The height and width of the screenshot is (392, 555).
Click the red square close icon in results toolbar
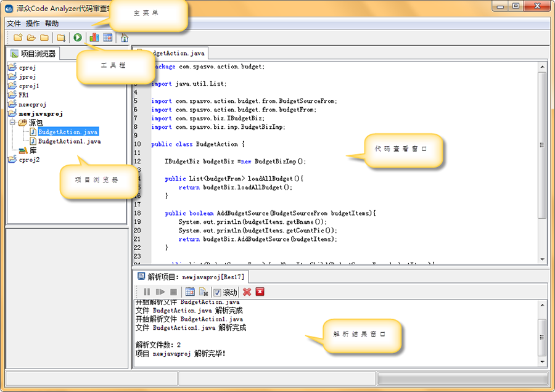(260, 292)
